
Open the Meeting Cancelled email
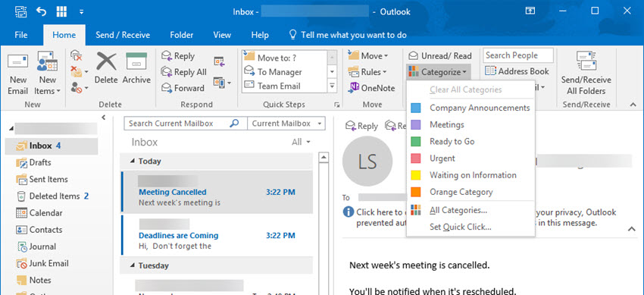pyautogui.click(x=217, y=193)
